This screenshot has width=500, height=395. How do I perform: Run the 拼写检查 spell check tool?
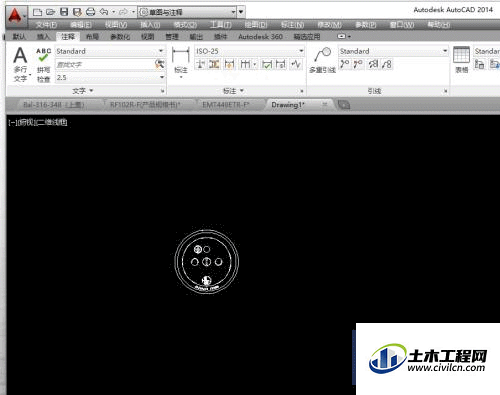coord(43,65)
